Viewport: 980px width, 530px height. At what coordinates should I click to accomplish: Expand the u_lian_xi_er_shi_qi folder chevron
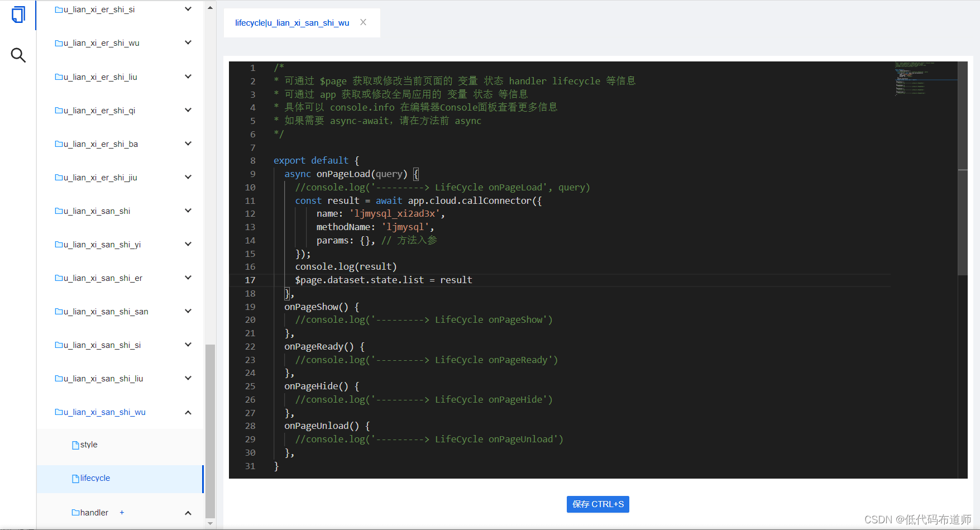[x=188, y=110]
